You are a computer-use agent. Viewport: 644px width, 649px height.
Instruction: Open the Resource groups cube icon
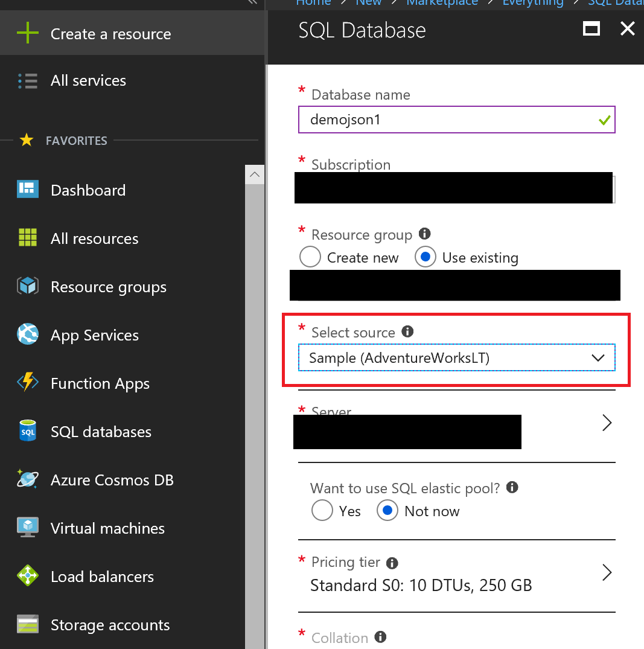pos(28,286)
